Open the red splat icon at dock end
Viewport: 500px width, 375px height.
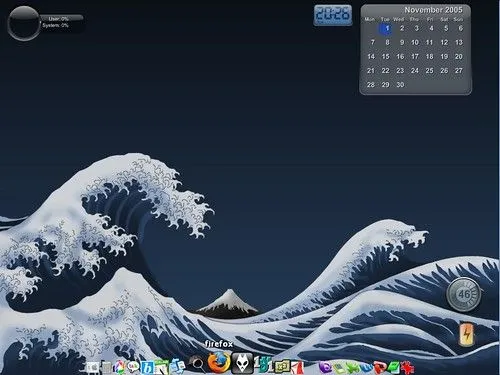tap(407, 368)
